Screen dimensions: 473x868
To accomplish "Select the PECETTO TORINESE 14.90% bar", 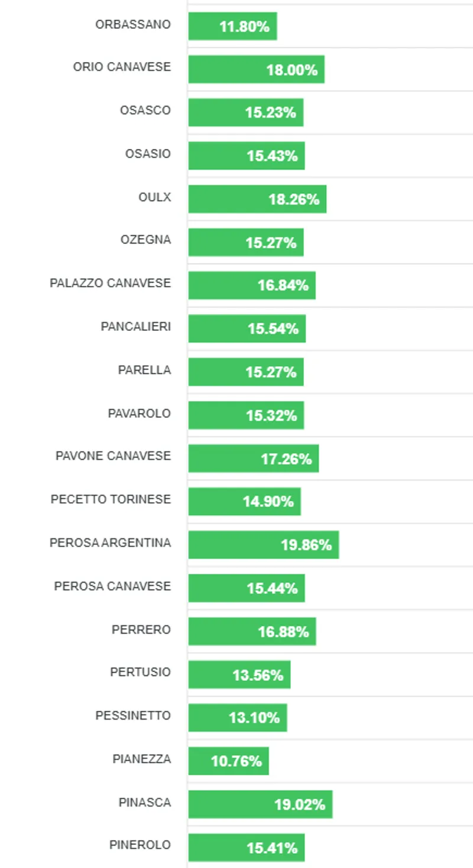I will click(244, 502).
